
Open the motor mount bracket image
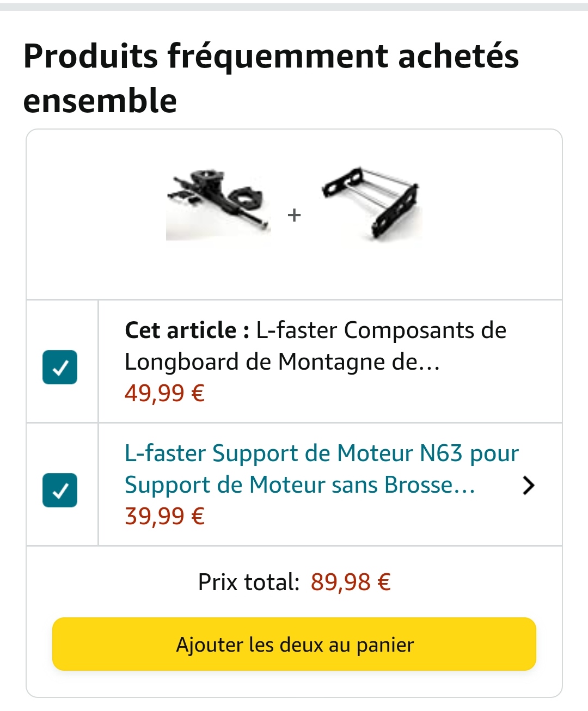[371, 203]
